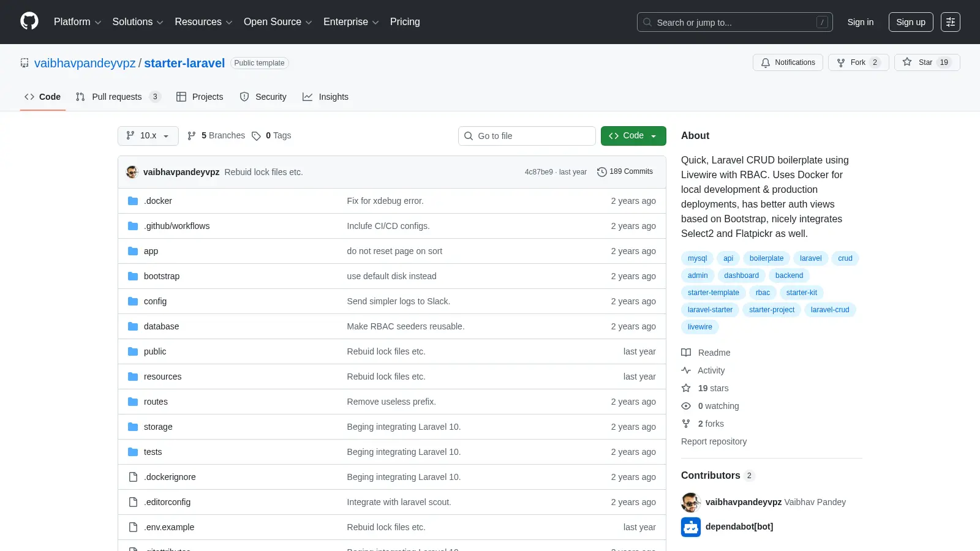980x551 pixels.
Task: Click the Star icon to star repository
Action: [x=907, y=62]
